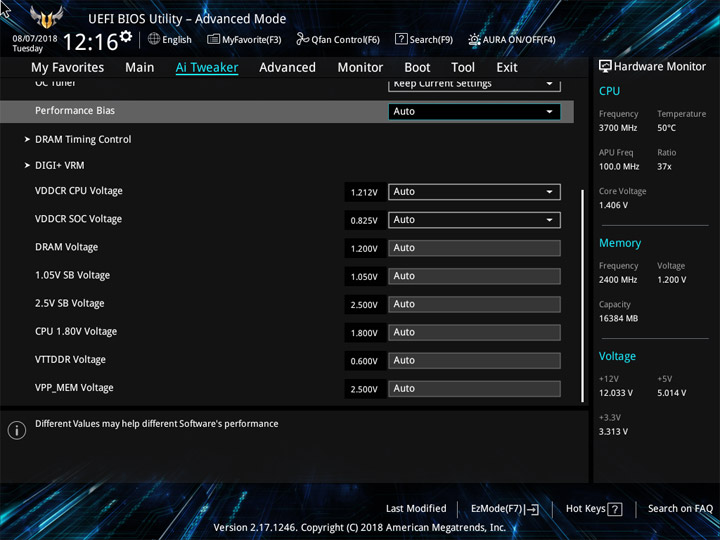Click the DRAM Voltage input field
Image resolution: width=720 pixels, height=540 pixels.
[x=474, y=248]
